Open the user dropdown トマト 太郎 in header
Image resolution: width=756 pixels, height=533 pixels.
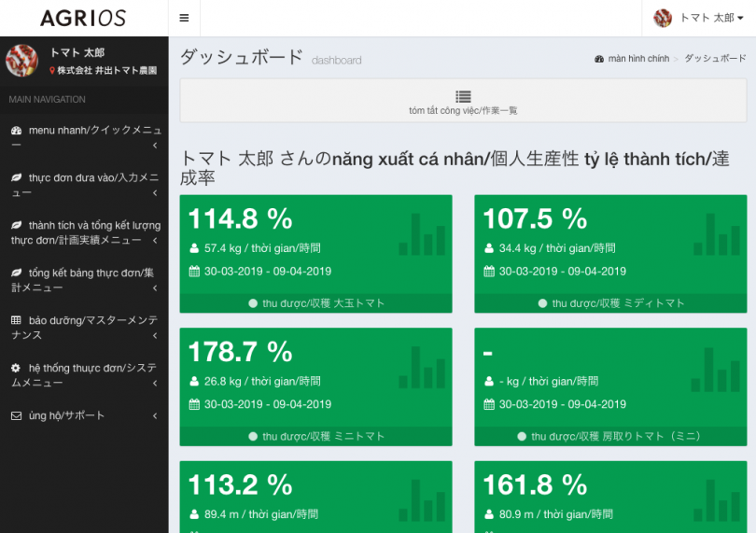point(699,18)
